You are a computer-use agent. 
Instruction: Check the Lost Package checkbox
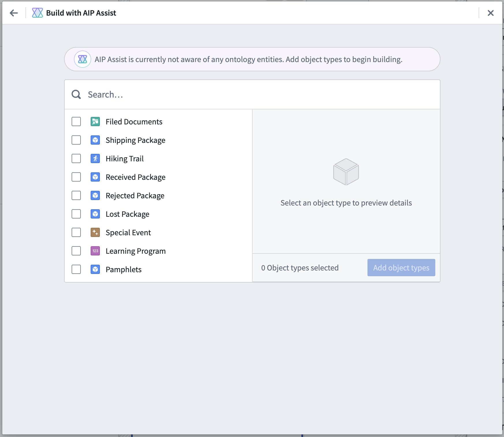[76, 214]
